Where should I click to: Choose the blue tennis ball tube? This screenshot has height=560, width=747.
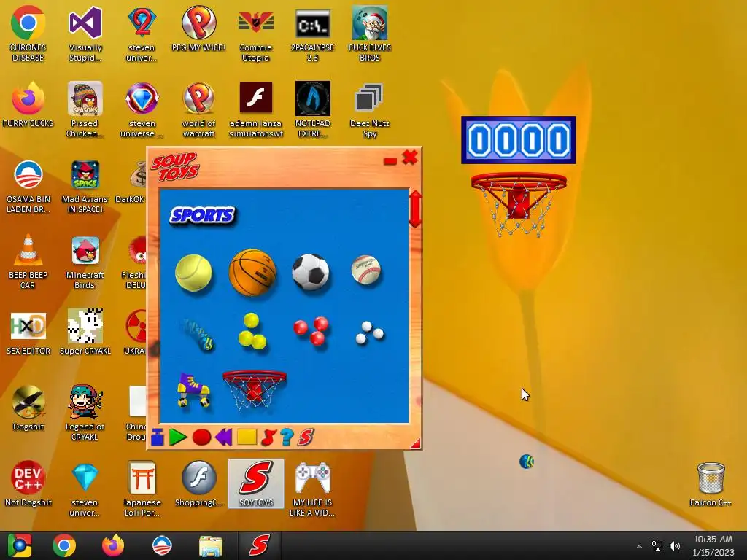[198, 334]
